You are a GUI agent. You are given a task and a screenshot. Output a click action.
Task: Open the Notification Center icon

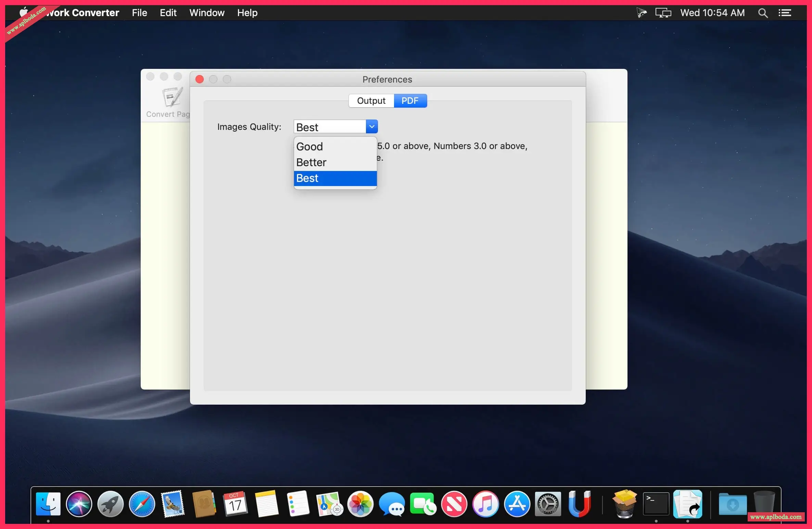(785, 13)
